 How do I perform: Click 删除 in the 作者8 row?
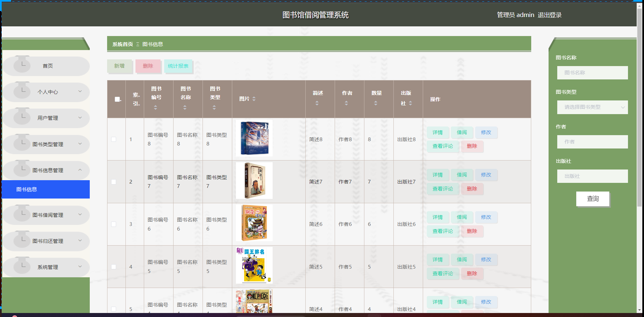click(472, 146)
